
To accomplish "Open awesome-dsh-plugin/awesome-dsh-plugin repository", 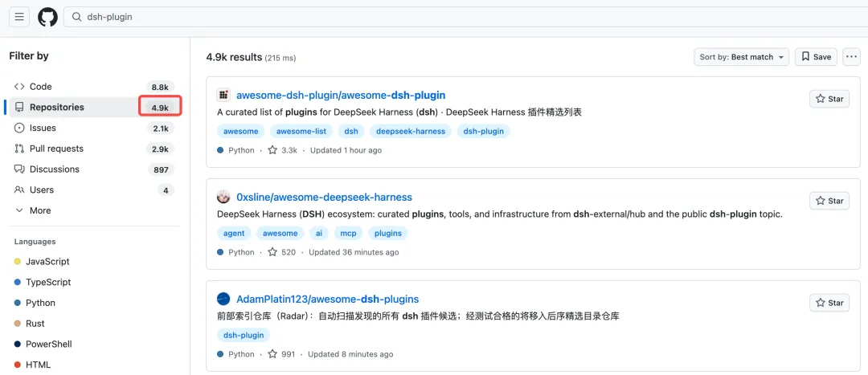I will click(x=341, y=95).
